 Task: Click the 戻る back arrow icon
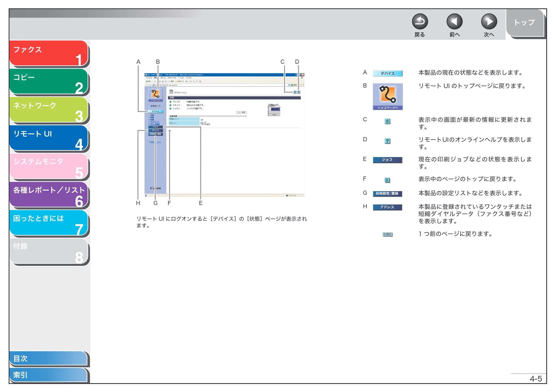(420, 22)
